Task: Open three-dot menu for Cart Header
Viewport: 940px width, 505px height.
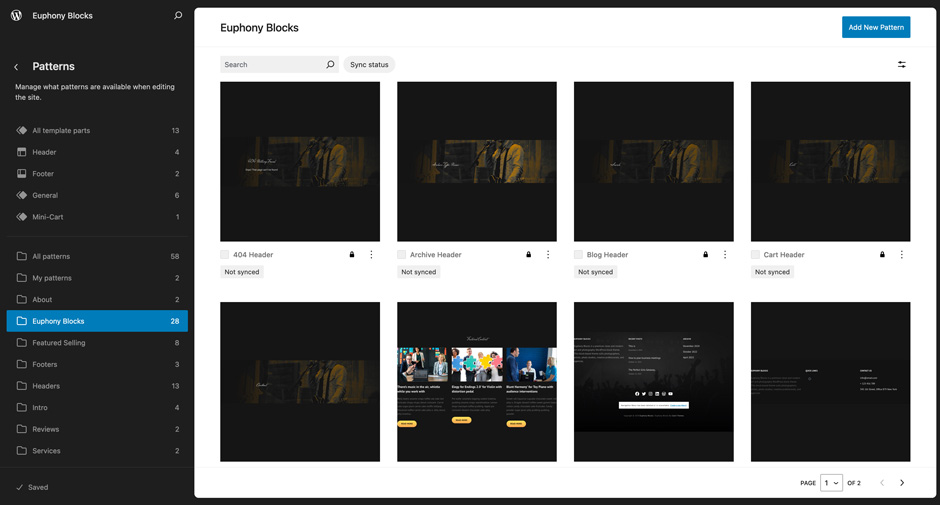Action: click(901, 255)
